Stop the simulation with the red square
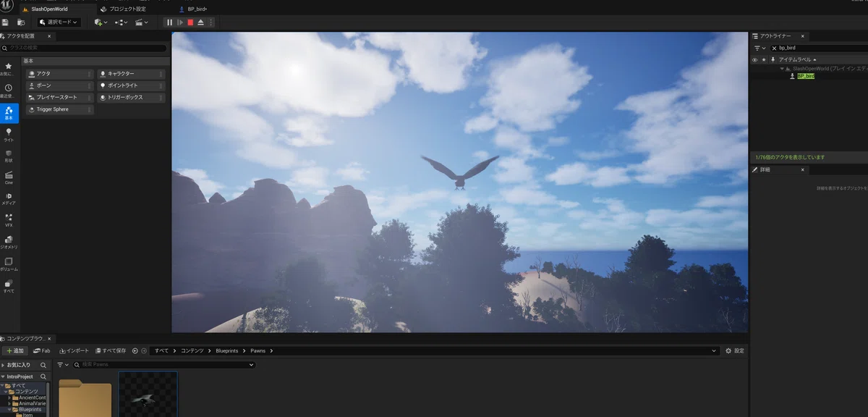The height and width of the screenshot is (417, 868). [x=190, y=22]
